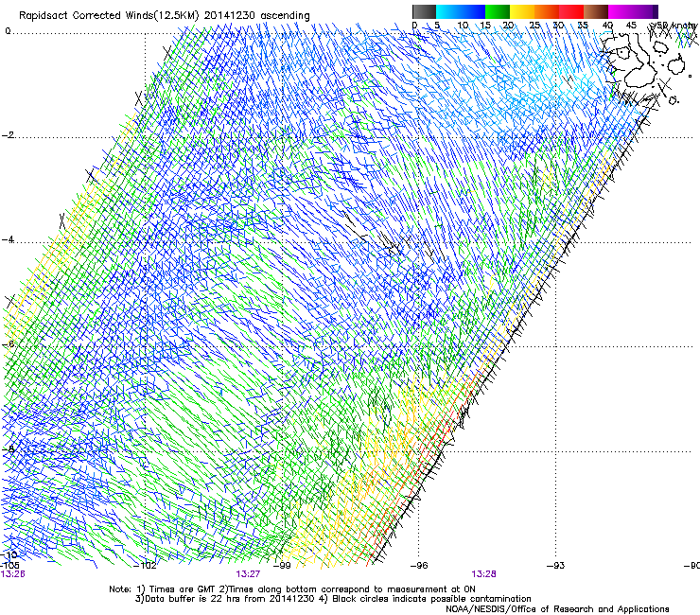Click the cyan 5-10 knots legend segment
The height and width of the screenshot is (615, 700).
point(448,11)
